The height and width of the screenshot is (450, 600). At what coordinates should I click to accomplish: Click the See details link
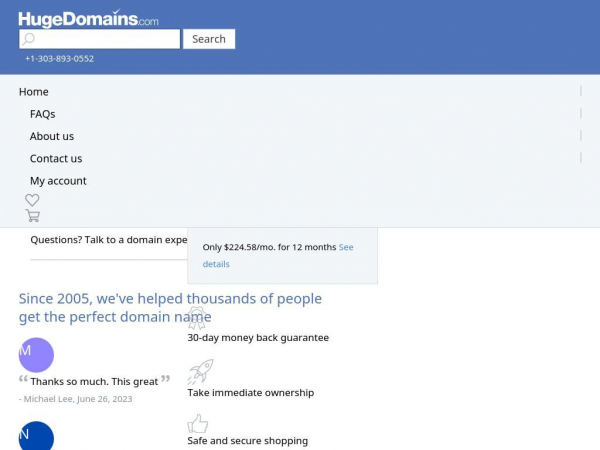click(278, 256)
